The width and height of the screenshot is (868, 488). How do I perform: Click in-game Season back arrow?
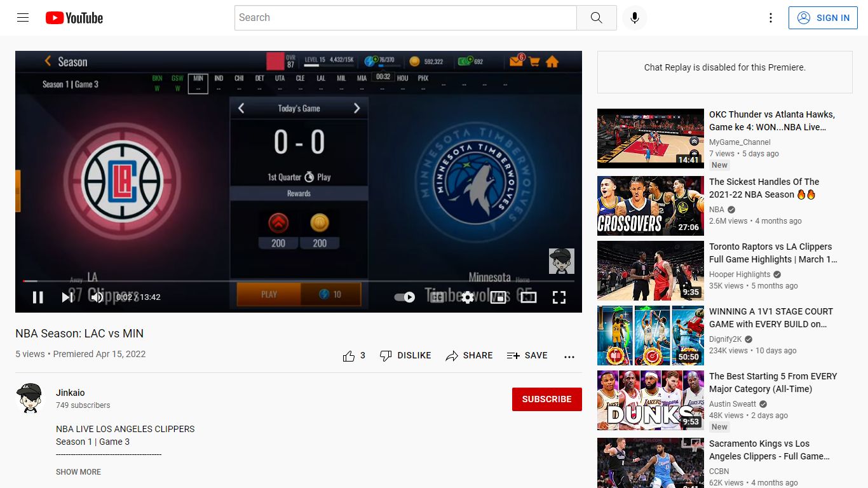click(48, 61)
